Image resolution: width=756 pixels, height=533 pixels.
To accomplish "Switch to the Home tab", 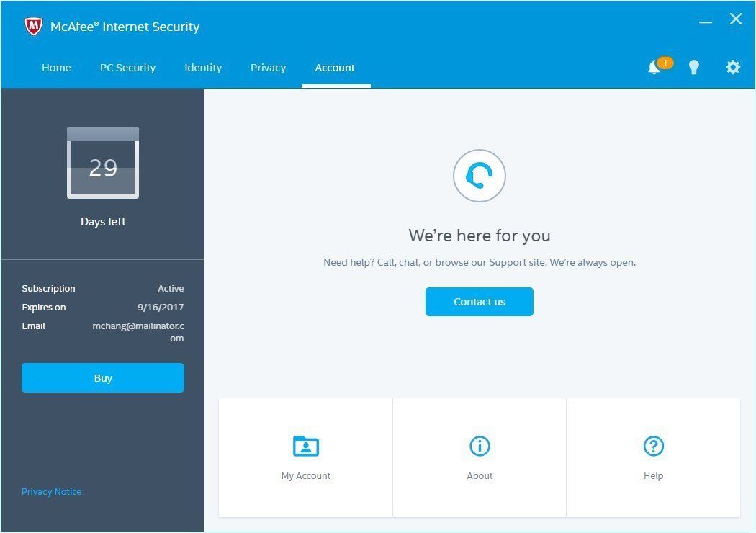I will pos(56,68).
